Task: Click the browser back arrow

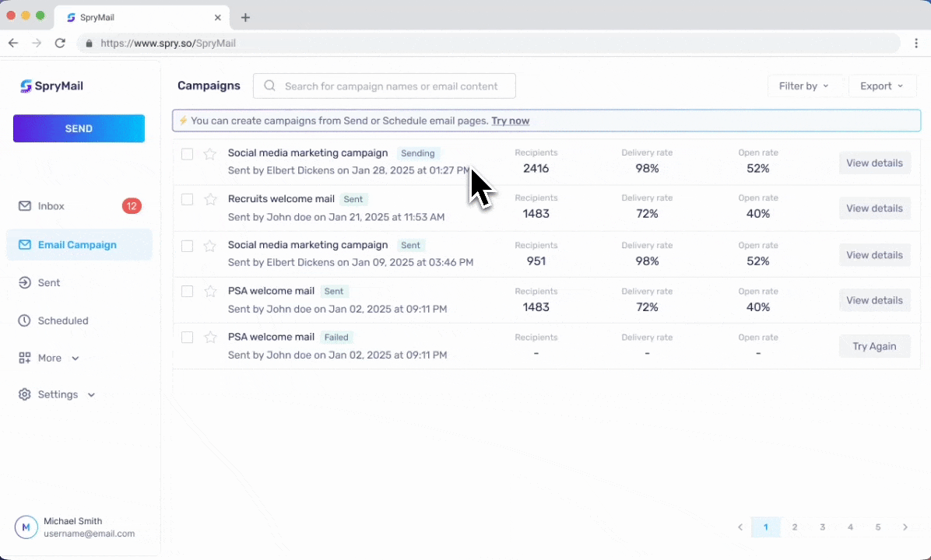Action: click(x=13, y=43)
